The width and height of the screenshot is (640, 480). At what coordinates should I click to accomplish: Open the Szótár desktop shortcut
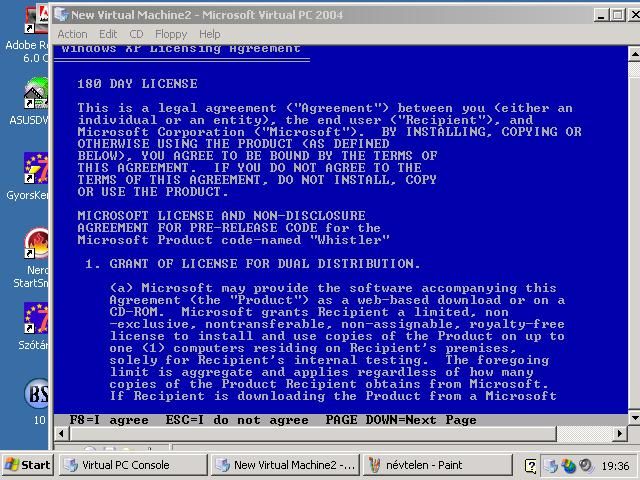click(36, 320)
